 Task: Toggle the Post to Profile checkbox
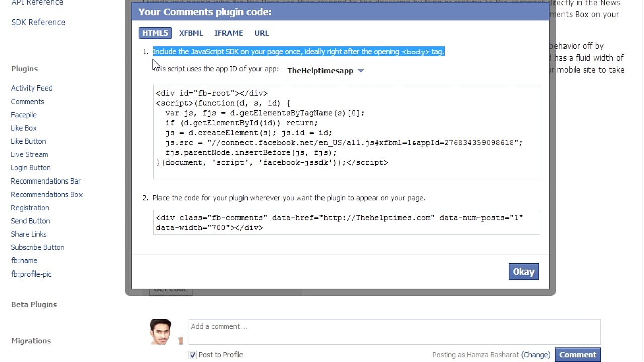point(193,355)
